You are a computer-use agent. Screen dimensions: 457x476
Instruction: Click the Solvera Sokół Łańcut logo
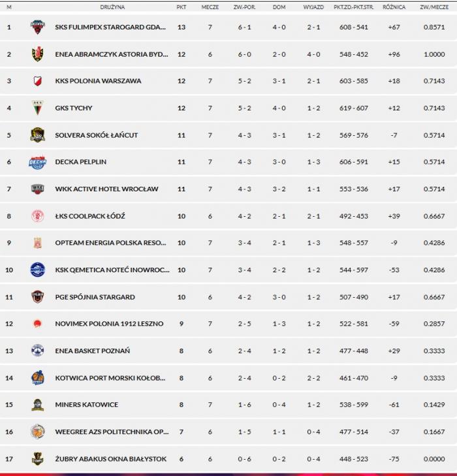coord(38,135)
